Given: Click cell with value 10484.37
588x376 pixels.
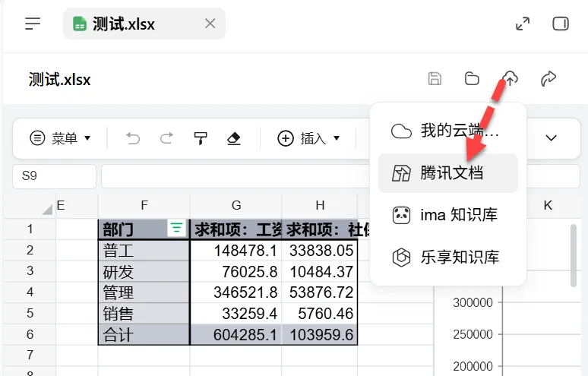Looking at the screenshot, I should click(x=320, y=271).
